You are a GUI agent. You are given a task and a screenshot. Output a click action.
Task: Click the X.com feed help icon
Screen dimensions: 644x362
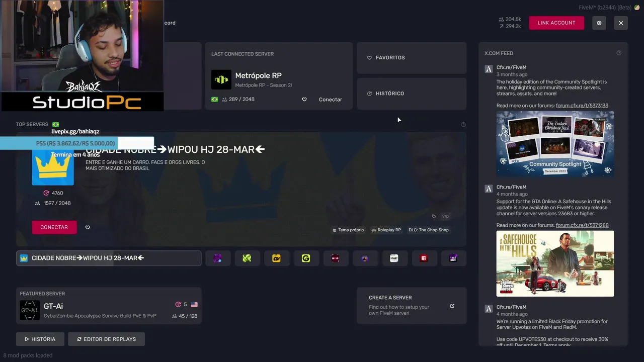click(619, 53)
